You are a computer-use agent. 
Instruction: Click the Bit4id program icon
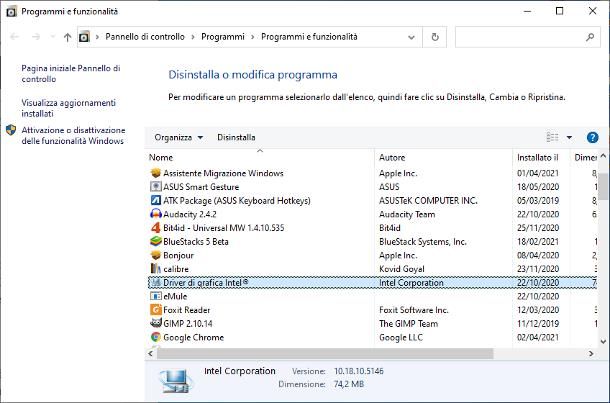[156, 227]
